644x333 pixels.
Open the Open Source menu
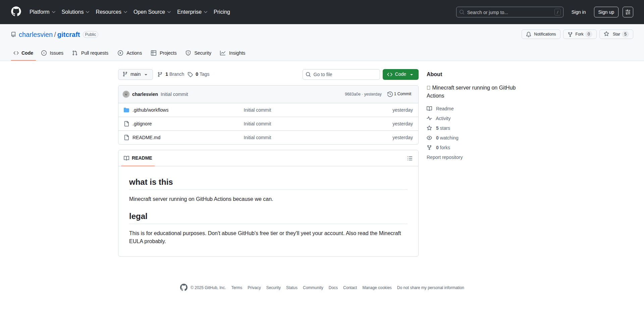click(x=152, y=12)
